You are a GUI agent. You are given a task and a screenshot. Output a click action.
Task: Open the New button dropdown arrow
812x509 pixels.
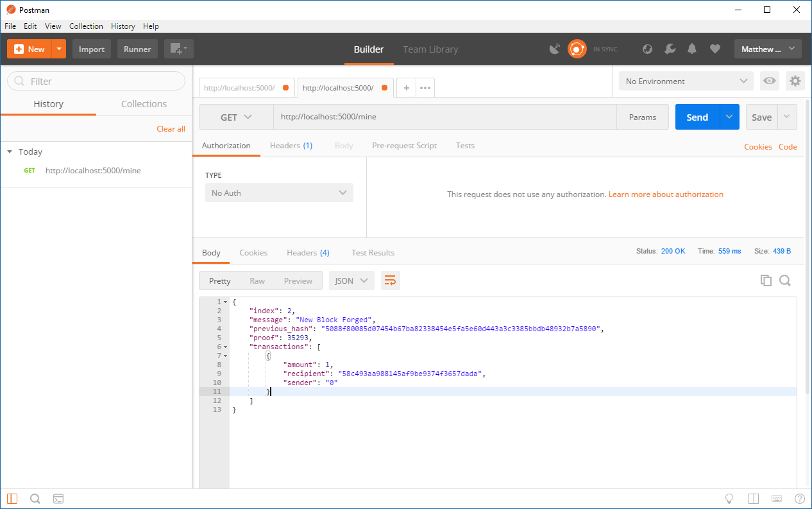[59, 49]
